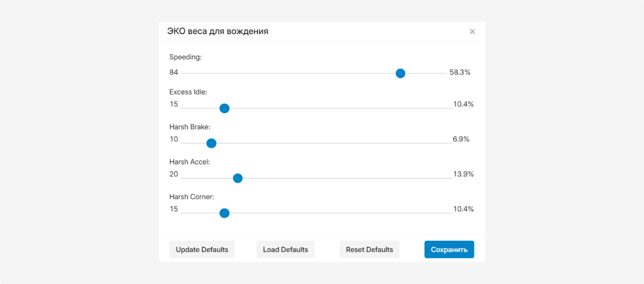
Task: Click the Speeding slider handle
Action: click(x=400, y=73)
